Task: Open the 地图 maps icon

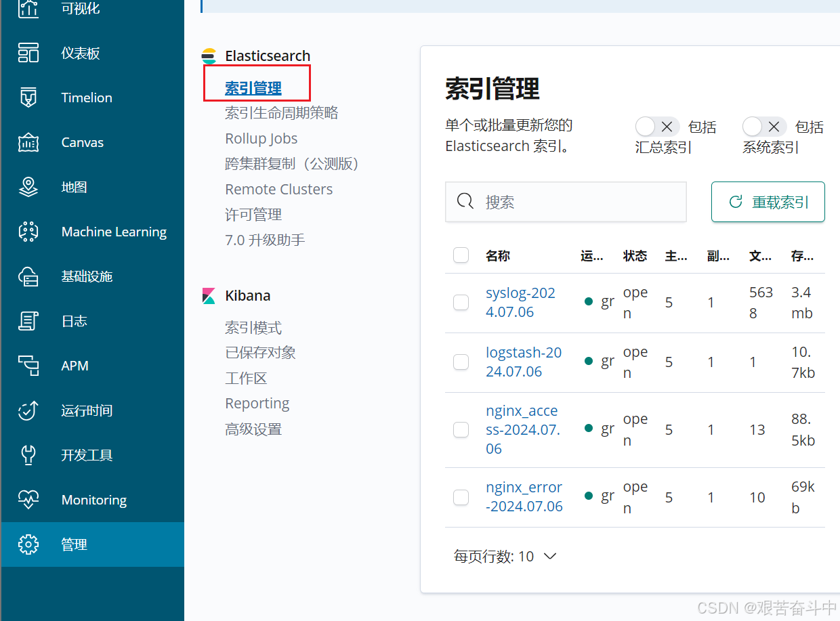Action: point(28,187)
